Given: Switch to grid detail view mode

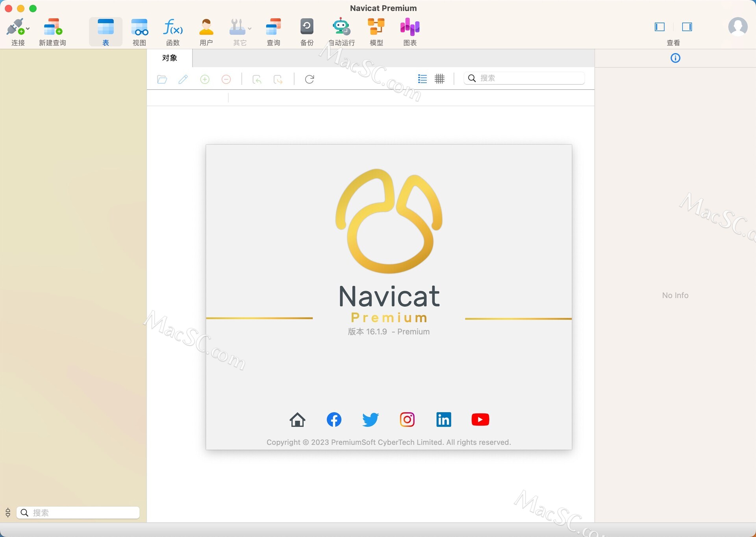Looking at the screenshot, I should click(x=439, y=79).
